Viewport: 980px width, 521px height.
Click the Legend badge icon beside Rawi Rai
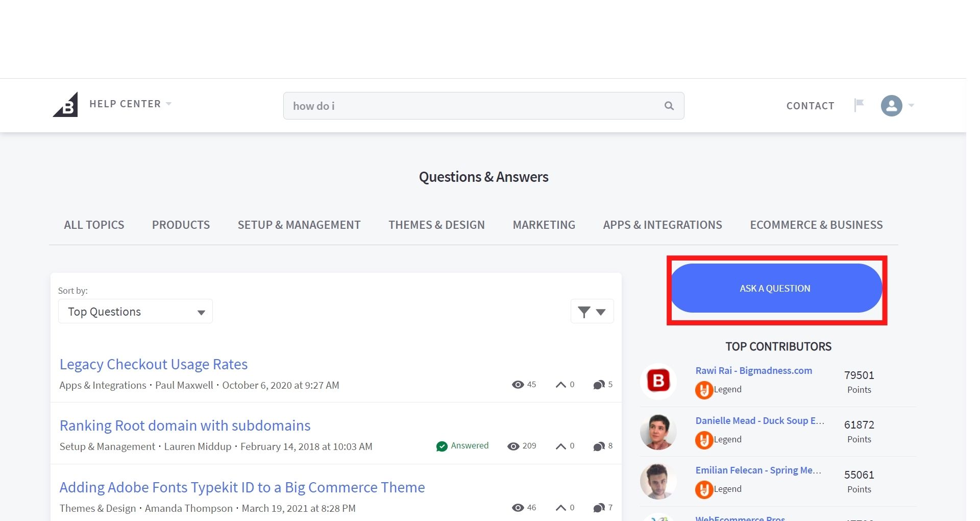[x=704, y=390]
